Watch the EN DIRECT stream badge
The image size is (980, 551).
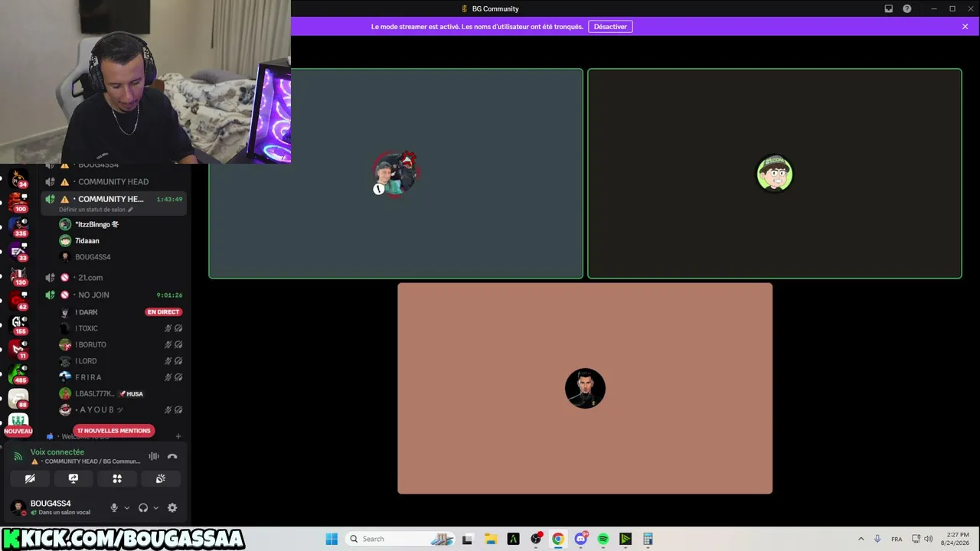coord(163,312)
